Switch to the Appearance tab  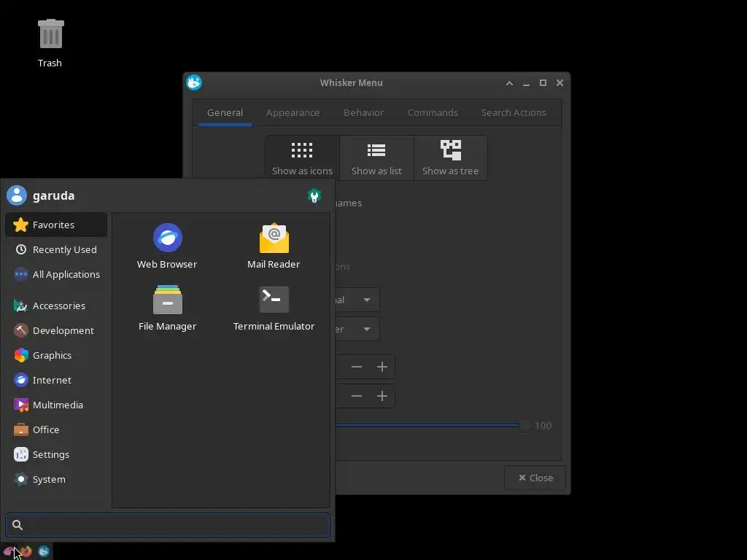293,113
